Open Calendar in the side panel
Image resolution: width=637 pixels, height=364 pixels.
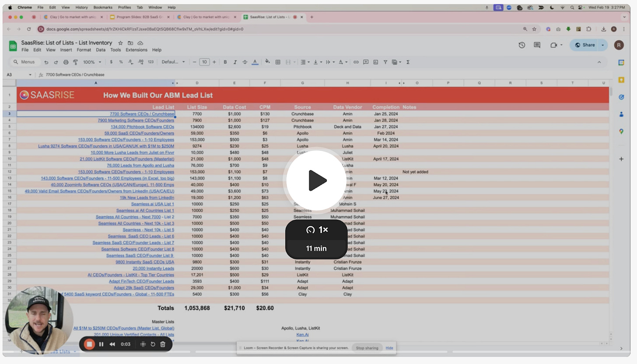(621, 62)
